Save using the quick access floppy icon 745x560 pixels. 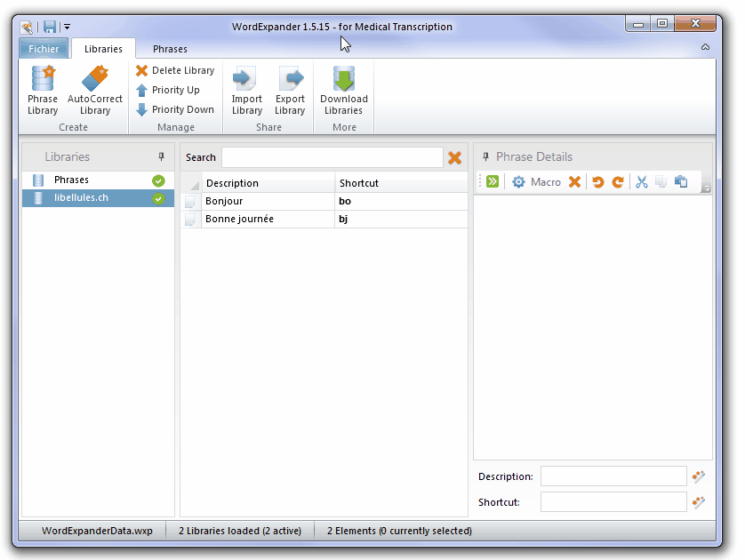point(50,27)
